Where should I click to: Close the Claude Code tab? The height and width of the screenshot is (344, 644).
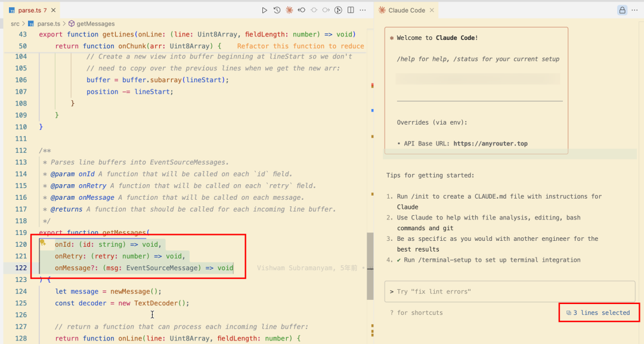pyautogui.click(x=432, y=10)
